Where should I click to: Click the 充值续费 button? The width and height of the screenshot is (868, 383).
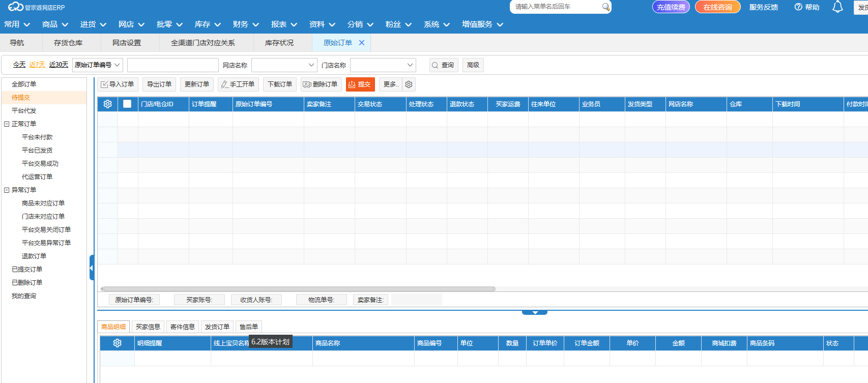point(671,7)
